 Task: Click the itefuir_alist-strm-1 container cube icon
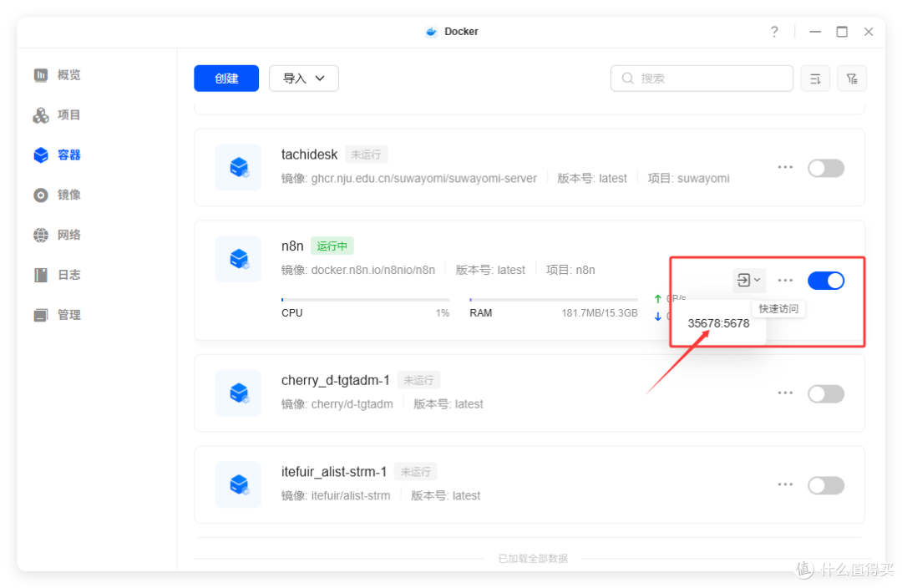[238, 484]
